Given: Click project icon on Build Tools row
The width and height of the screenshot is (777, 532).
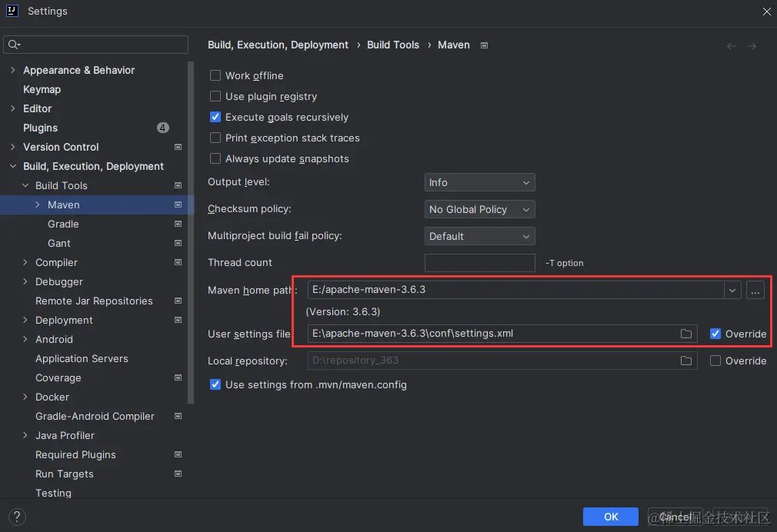Looking at the screenshot, I should click(178, 185).
